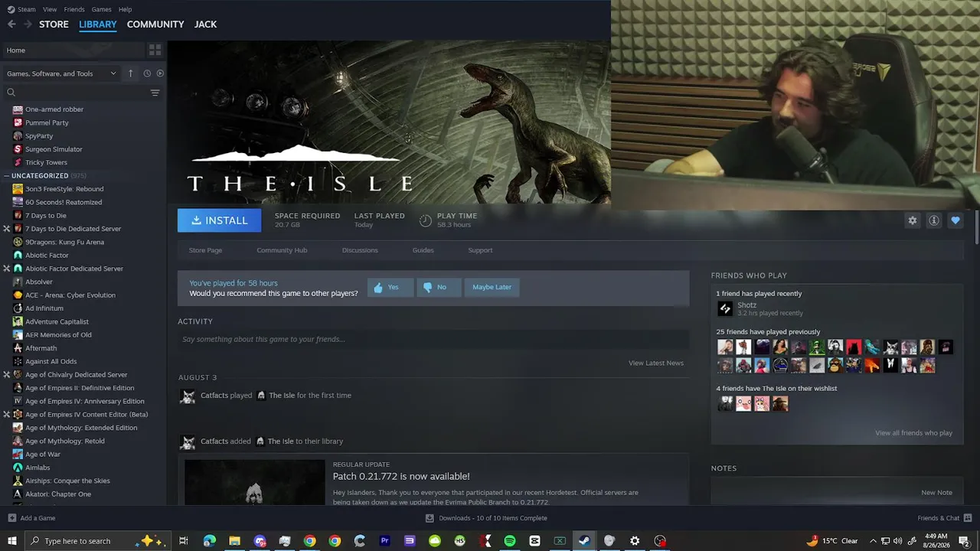
Task: Sort library by the up arrow icon
Action: (x=131, y=73)
